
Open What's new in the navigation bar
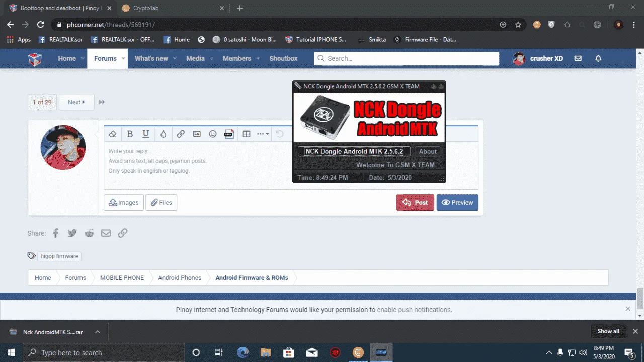[x=151, y=58]
